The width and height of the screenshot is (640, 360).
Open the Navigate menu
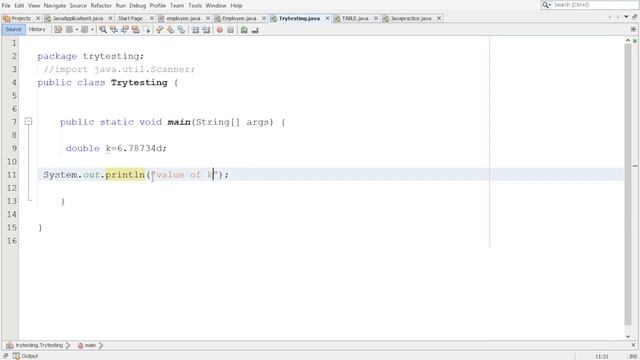coord(55,6)
